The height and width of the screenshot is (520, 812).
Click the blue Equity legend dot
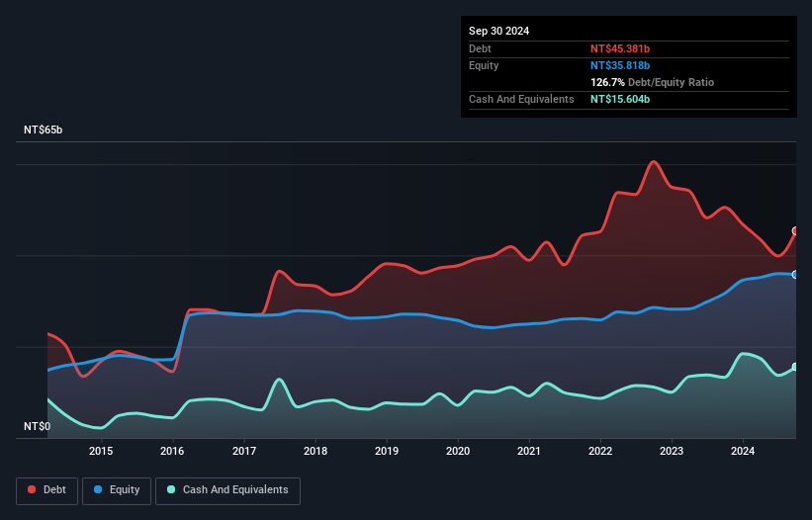(98, 489)
